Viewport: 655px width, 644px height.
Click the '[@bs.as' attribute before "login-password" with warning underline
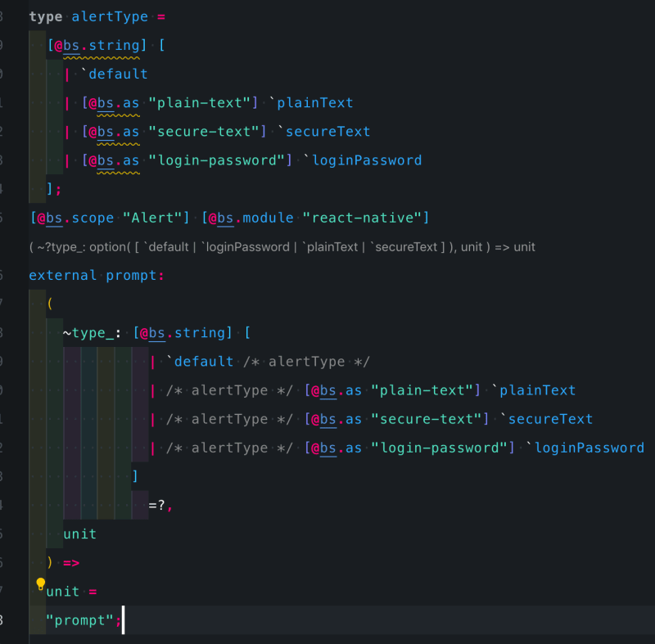point(111,160)
